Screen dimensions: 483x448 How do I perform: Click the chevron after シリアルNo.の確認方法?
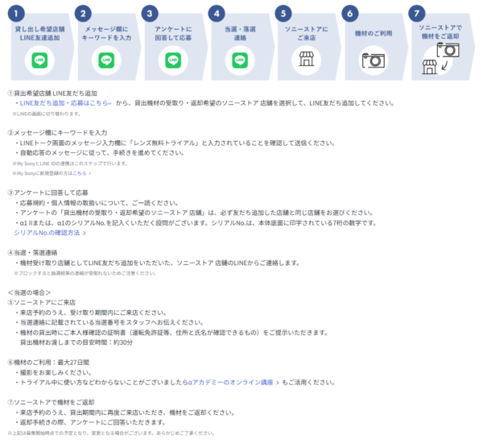point(84,234)
